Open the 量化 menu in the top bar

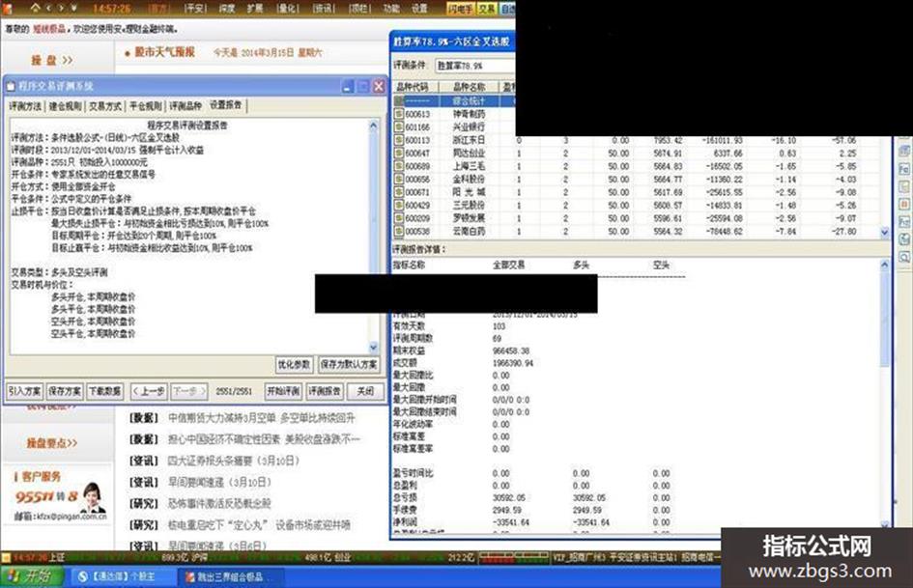287,8
